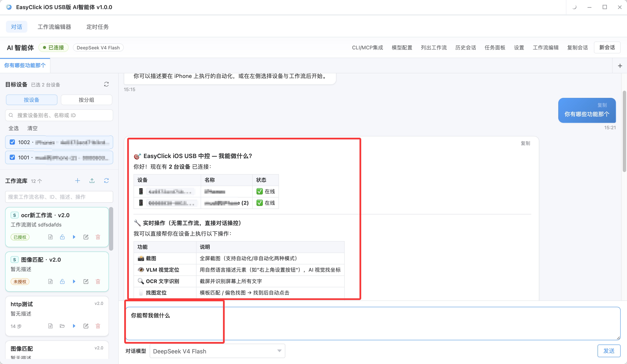Screen dimensions: 627x364
Task: Refresh the 工作流库 workflow library
Action: point(106,181)
